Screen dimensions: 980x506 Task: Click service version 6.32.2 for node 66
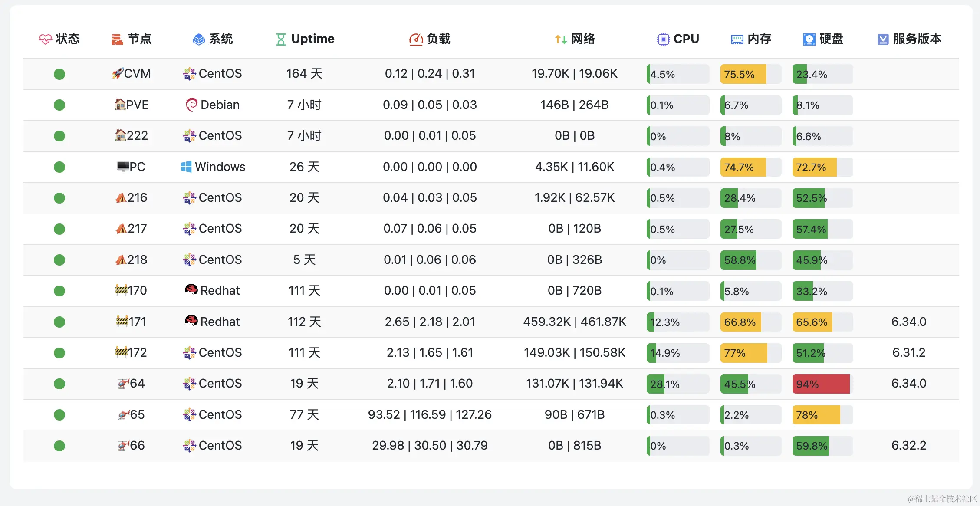(x=908, y=446)
